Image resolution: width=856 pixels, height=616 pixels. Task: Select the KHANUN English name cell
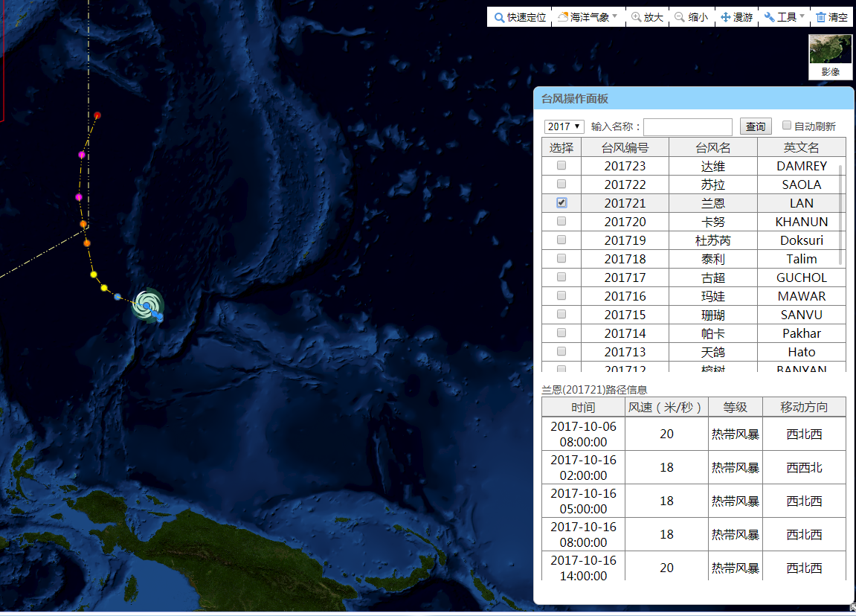pyautogui.click(x=802, y=222)
